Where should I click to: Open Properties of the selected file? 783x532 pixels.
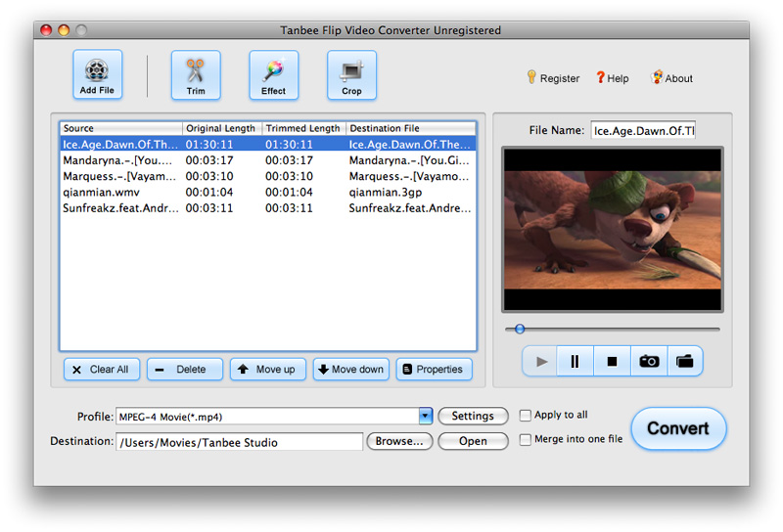pyautogui.click(x=434, y=370)
